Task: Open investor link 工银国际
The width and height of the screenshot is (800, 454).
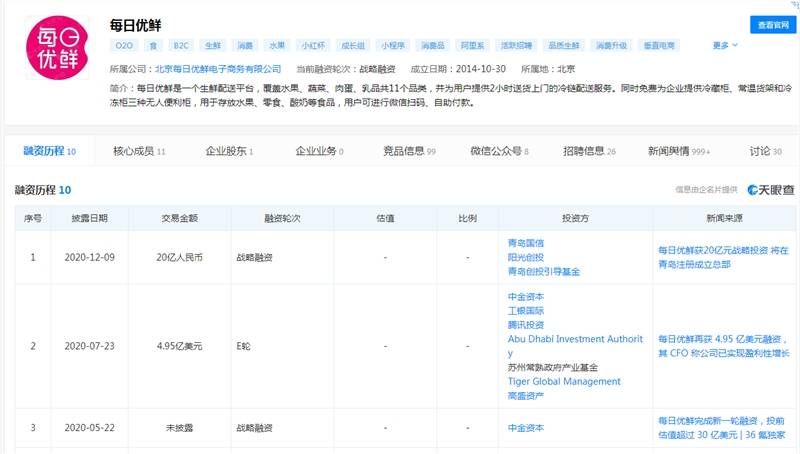Action: click(526, 311)
